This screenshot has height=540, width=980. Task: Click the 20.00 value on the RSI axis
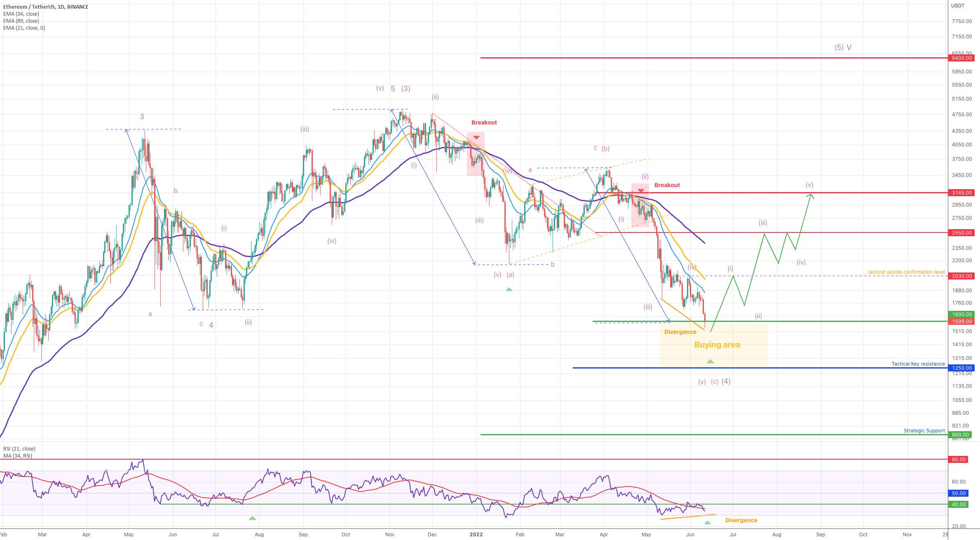(959, 526)
